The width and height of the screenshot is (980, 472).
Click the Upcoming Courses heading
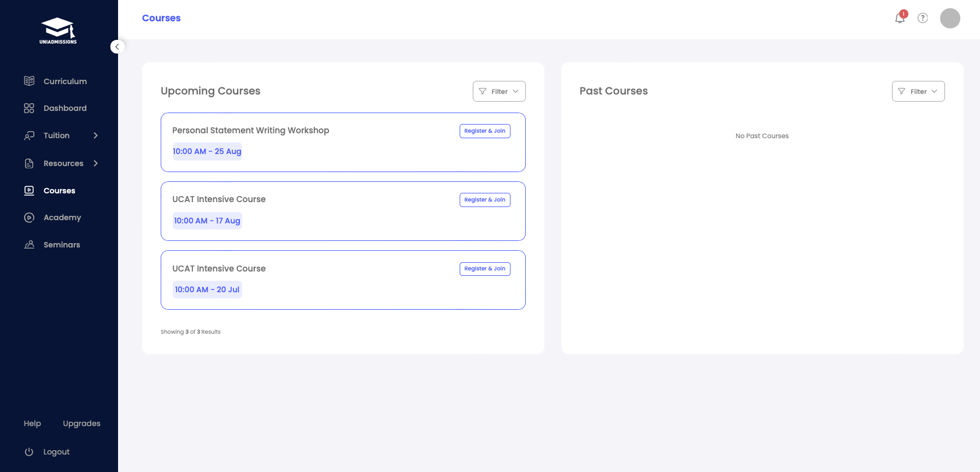[x=210, y=91]
